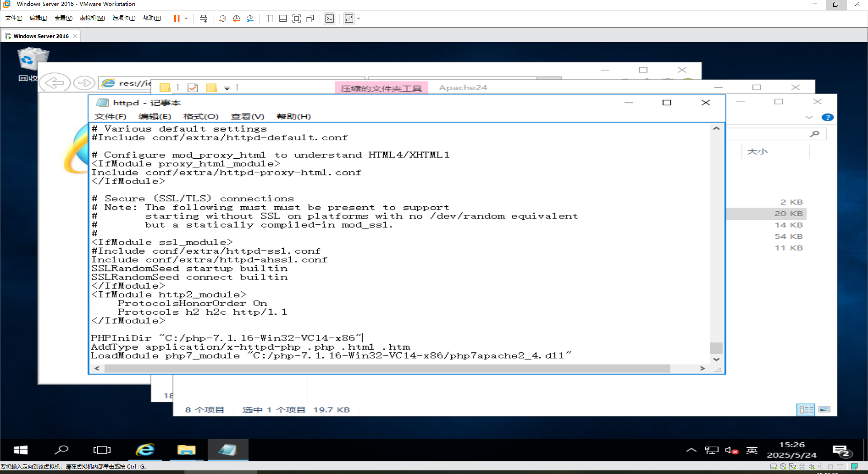Screen dimensions: 868x474
Task: Open Notepad 格式(O) menu
Action: [x=201, y=117]
